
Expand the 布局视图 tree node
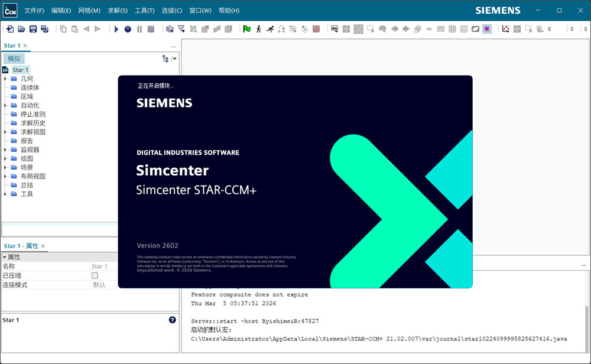tap(5, 176)
